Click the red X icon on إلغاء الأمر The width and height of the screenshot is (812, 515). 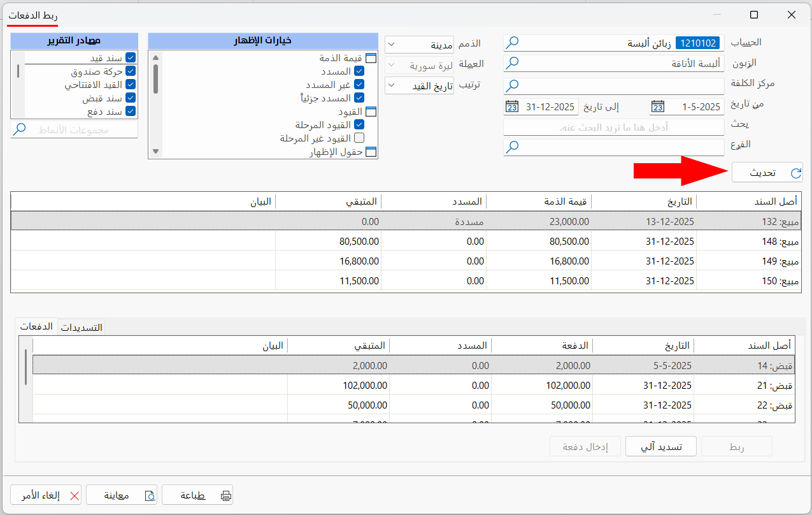74,495
